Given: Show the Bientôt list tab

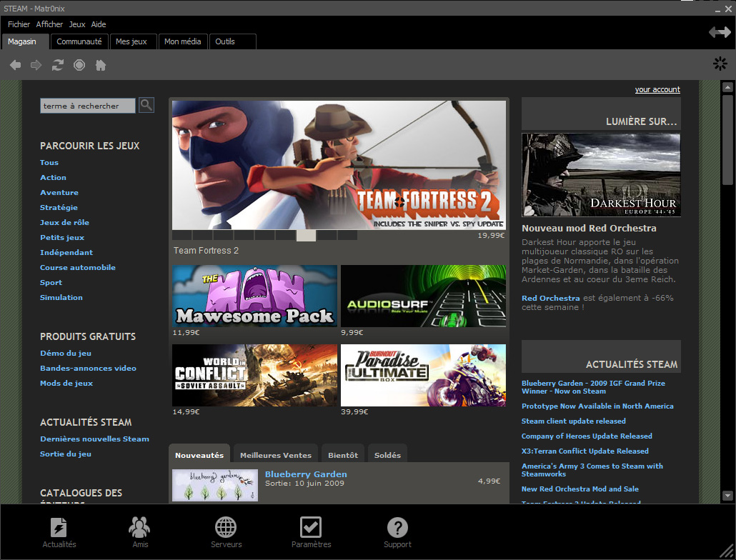Looking at the screenshot, I should (x=343, y=454).
